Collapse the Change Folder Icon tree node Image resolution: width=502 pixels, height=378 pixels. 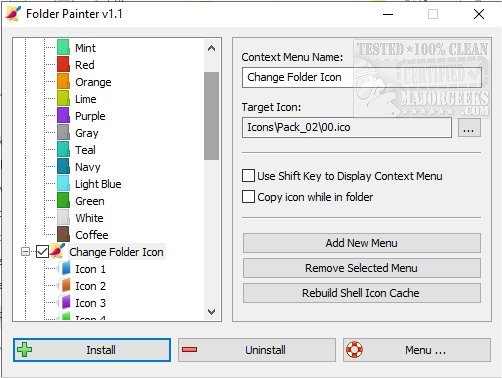(25, 251)
